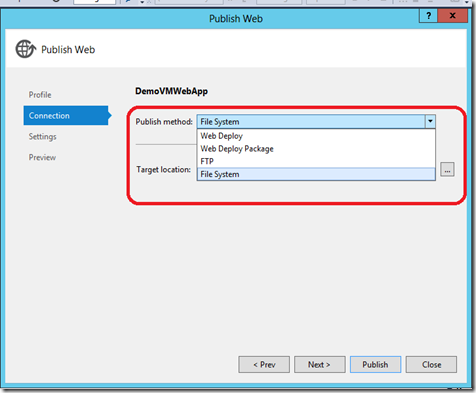Choose Web Deploy Package option
The width and height of the screenshot is (476, 393).
[x=316, y=149]
